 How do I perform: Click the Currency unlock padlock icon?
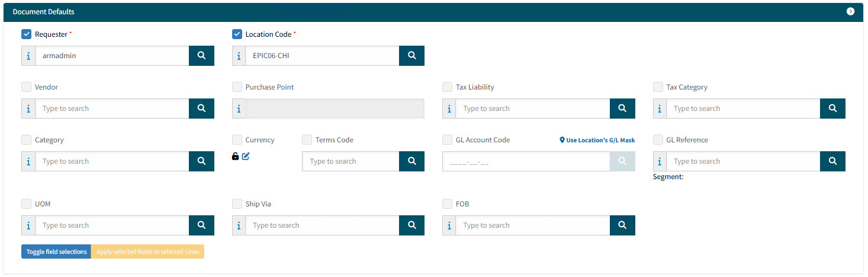tap(236, 157)
